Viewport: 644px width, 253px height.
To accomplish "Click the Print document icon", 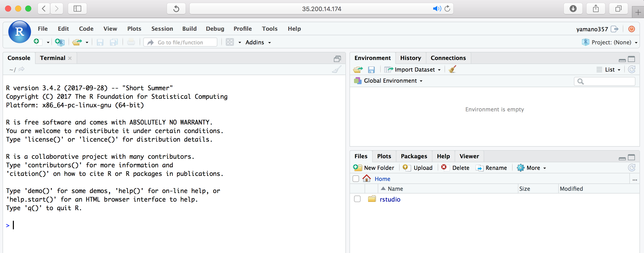I will (131, 42).
